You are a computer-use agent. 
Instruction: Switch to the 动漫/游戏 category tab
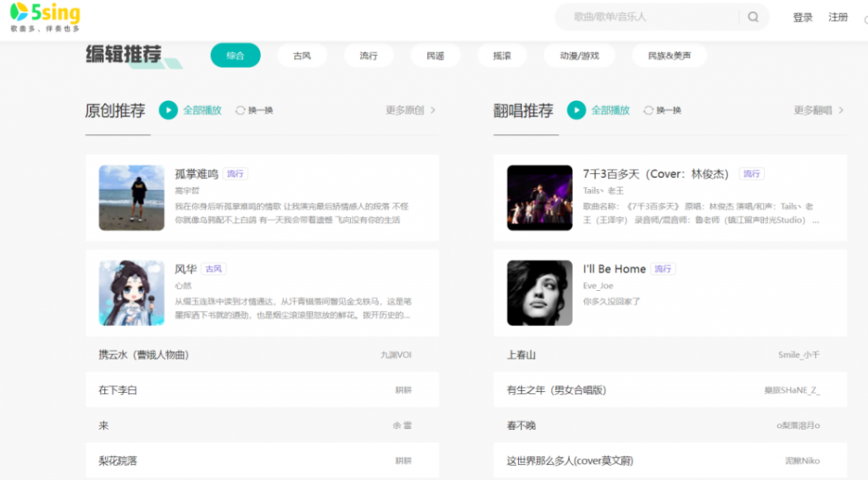[579, 56]
